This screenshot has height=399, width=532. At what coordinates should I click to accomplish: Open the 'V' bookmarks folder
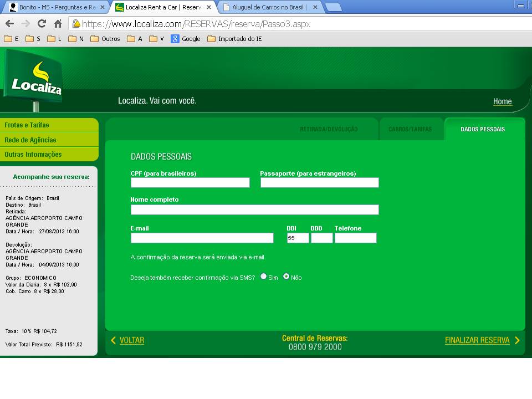[x=156, y=39]
